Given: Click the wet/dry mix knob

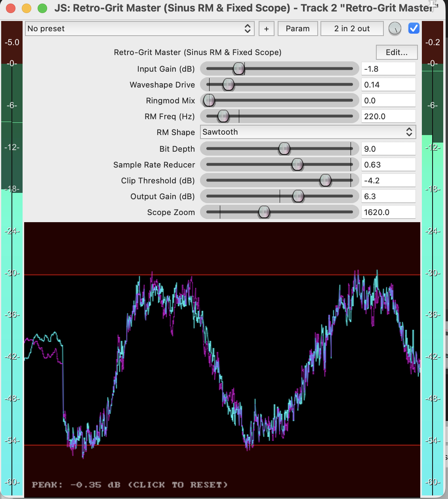Looking at the screenshot, I should (x=395, y=29).
